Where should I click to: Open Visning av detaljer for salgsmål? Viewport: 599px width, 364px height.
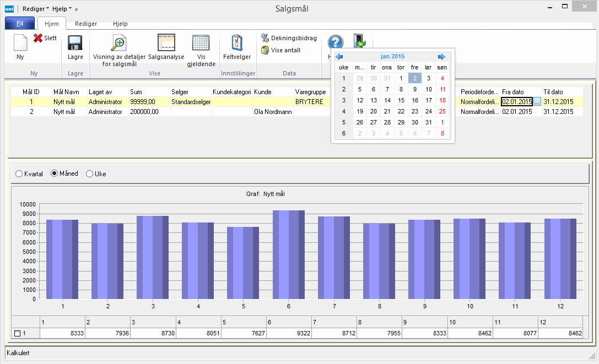coord(119,44)
